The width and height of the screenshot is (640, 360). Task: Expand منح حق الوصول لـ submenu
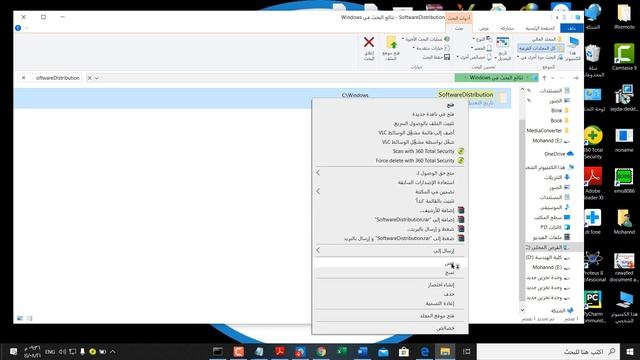click(391, 173)
